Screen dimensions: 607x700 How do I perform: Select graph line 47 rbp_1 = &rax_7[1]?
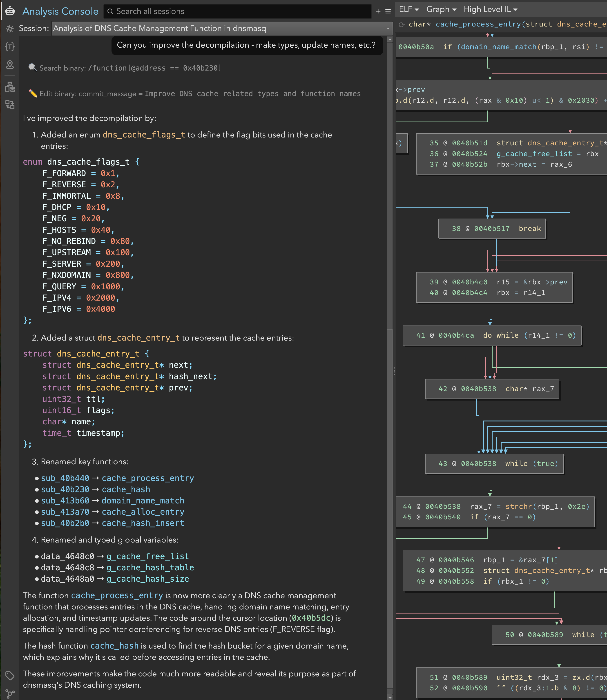click(x=487, y=560)
